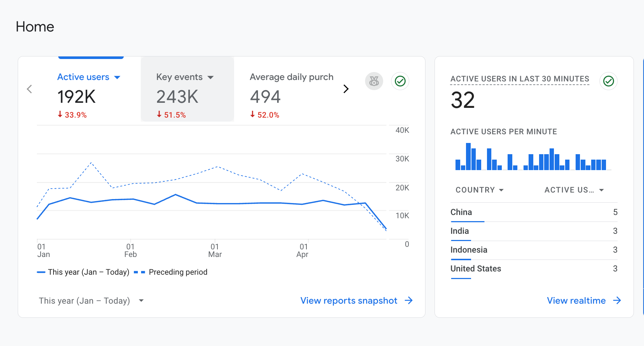
Task: Open the COUNTRY dimension dropdown
Action: [x=479, y=190]
